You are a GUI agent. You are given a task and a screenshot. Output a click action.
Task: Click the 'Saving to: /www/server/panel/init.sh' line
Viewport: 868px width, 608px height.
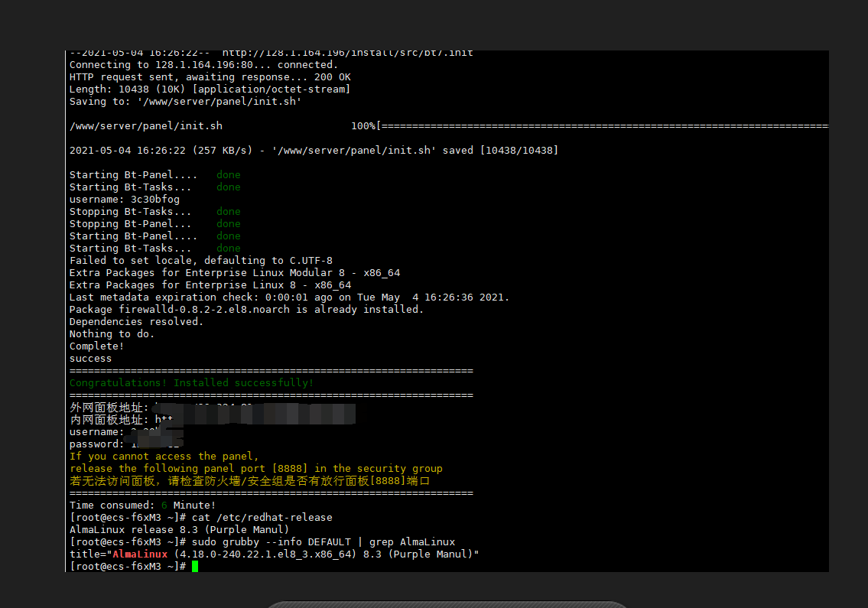click(x=185, y=101)
